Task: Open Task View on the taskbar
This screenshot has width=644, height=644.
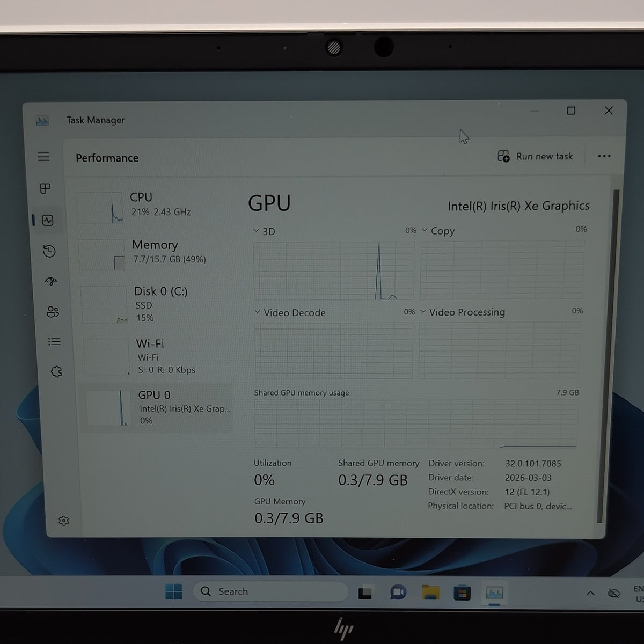Action: tap(366, 592)
